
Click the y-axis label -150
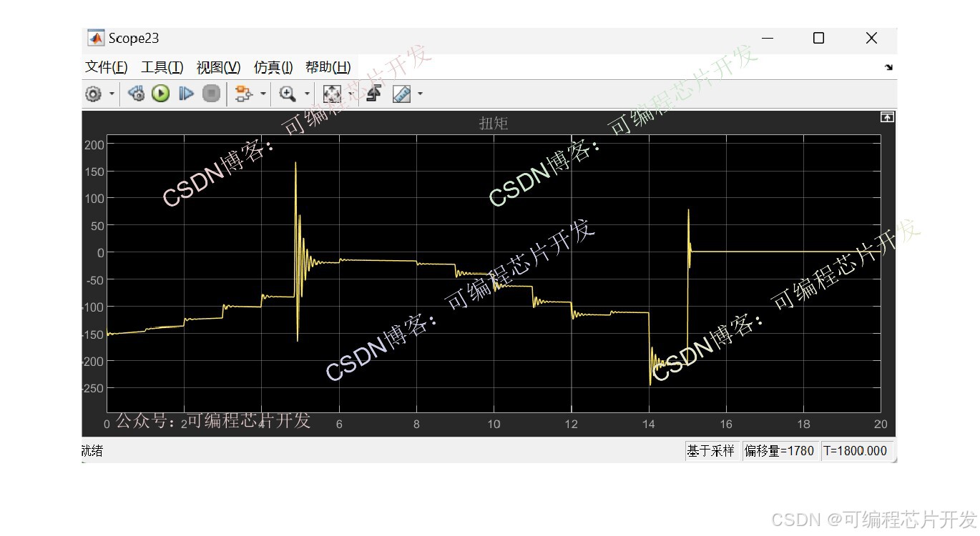pos(92,334)
